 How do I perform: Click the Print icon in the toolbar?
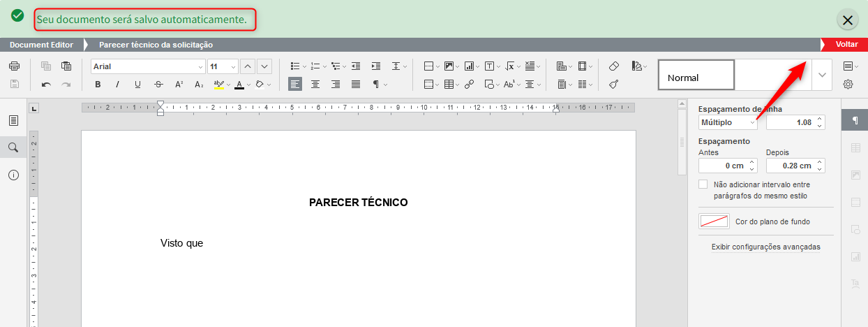point(14,66)
